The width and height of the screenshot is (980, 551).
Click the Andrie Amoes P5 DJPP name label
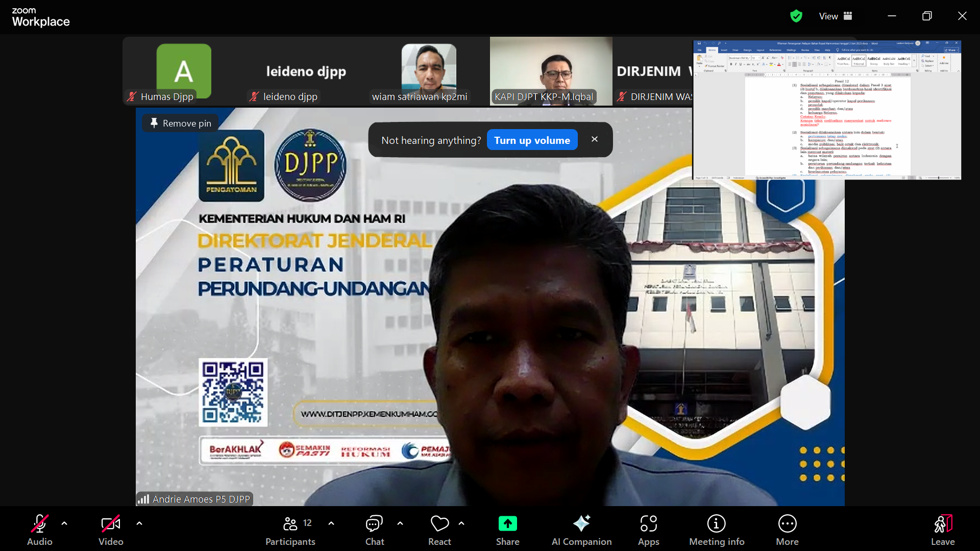point(201,499)
